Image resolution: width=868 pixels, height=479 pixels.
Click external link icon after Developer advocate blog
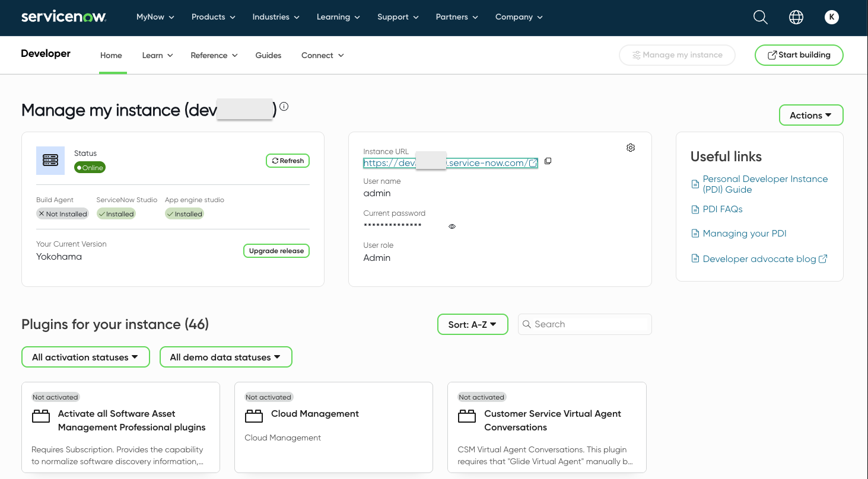click(823, 259)
